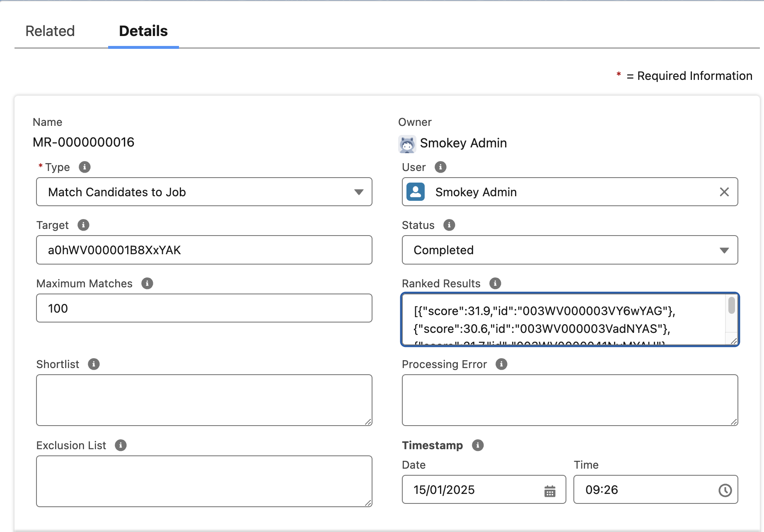Viewport: 764px width, 532px height.
Task: Click the user icon in User lookup
Action: 416,192
